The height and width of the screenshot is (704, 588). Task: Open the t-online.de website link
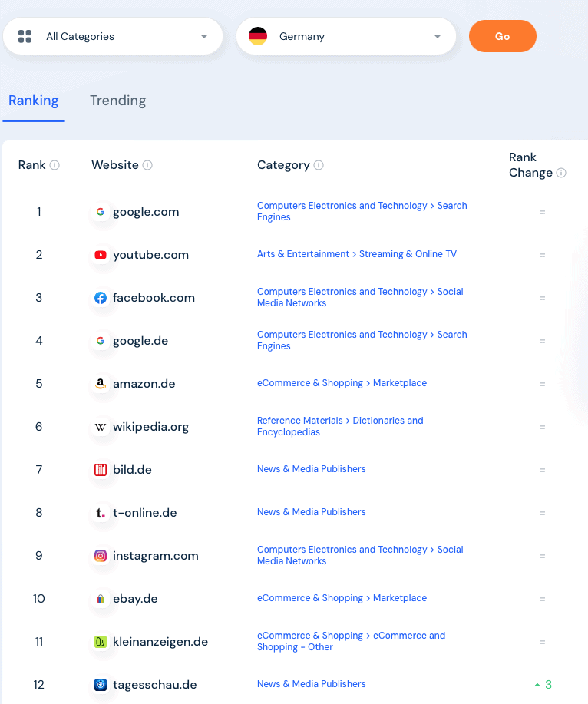point(145,513)
